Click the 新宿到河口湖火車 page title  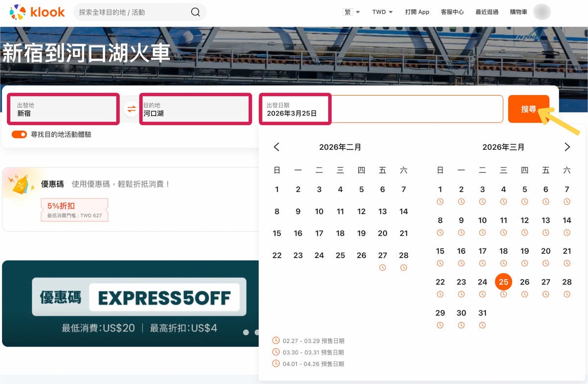pos(86,54)
